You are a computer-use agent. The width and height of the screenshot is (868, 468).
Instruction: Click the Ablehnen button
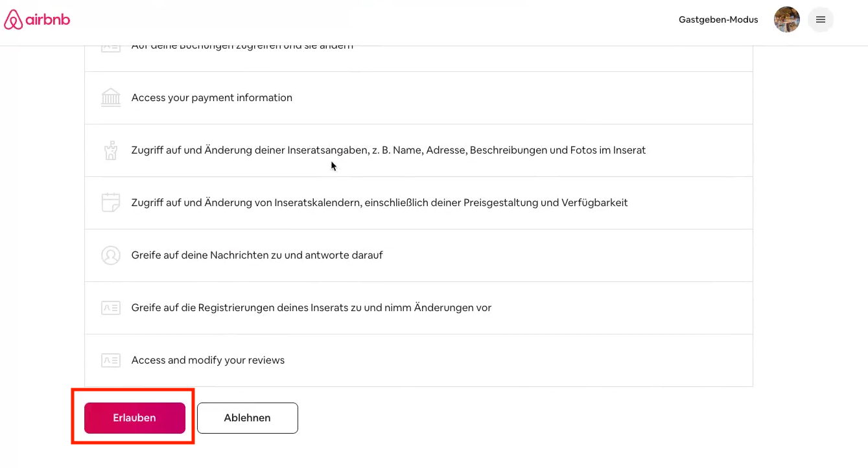(247, 418)
